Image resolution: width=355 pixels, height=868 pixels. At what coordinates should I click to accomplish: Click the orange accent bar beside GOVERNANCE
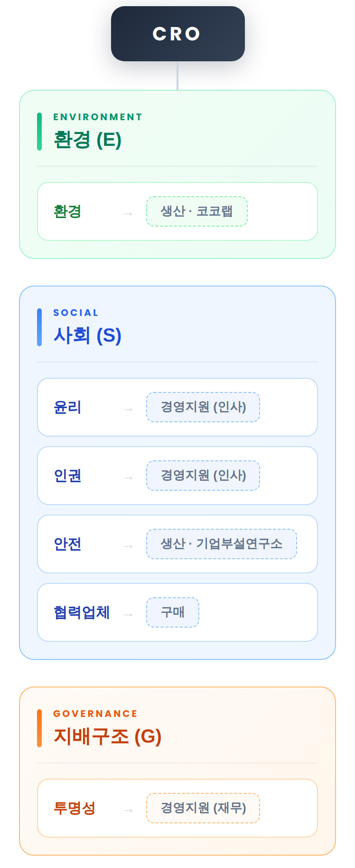(x=39, y=728)
